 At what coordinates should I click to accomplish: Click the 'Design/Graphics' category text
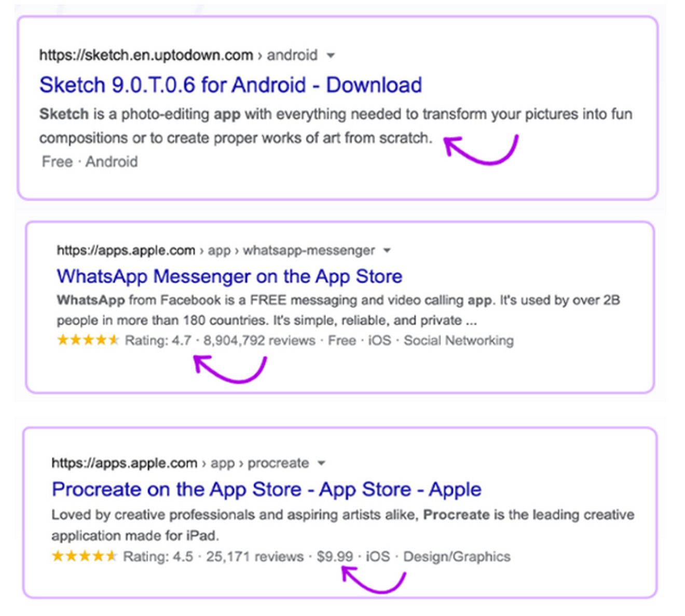(457, 557)
